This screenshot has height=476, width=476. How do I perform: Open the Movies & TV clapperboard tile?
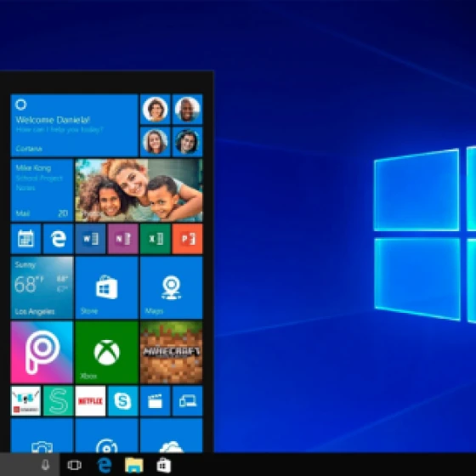point(155,400)
